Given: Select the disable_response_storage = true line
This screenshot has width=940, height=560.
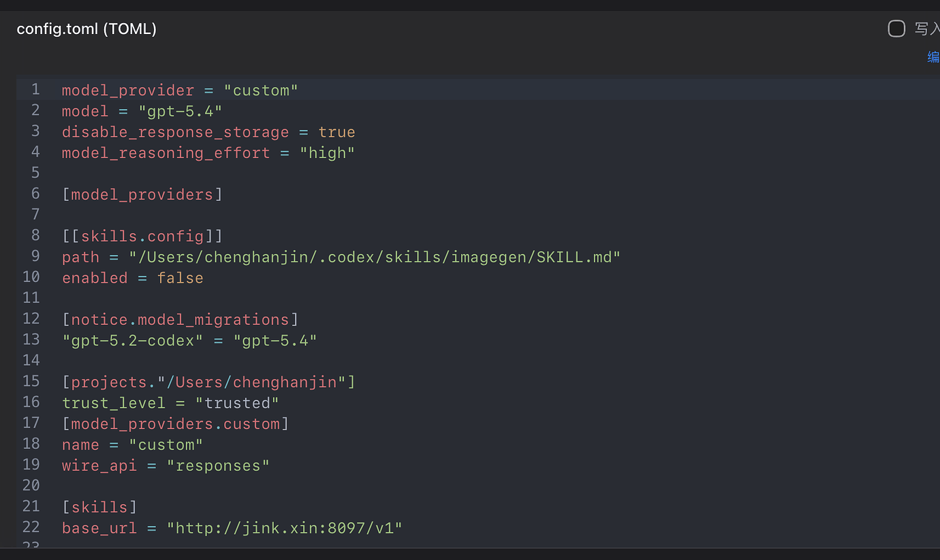Looking at the screenshot, I should 208,132.
